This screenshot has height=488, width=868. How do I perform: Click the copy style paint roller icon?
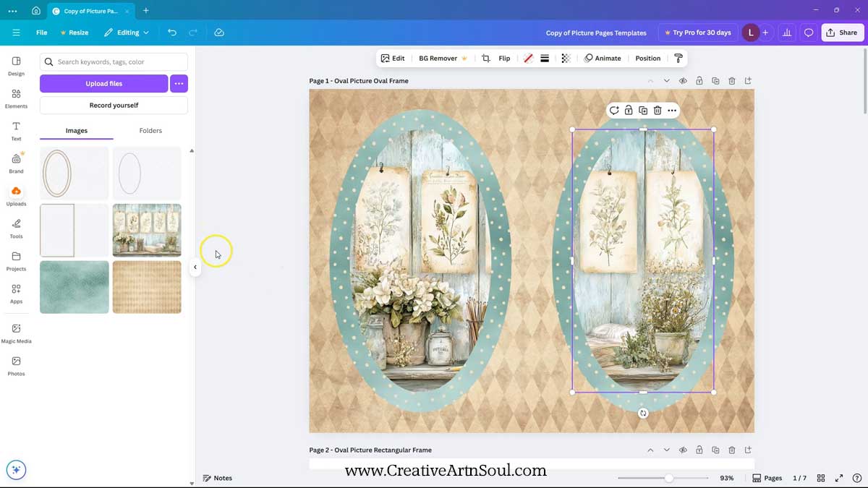(678, 59)
